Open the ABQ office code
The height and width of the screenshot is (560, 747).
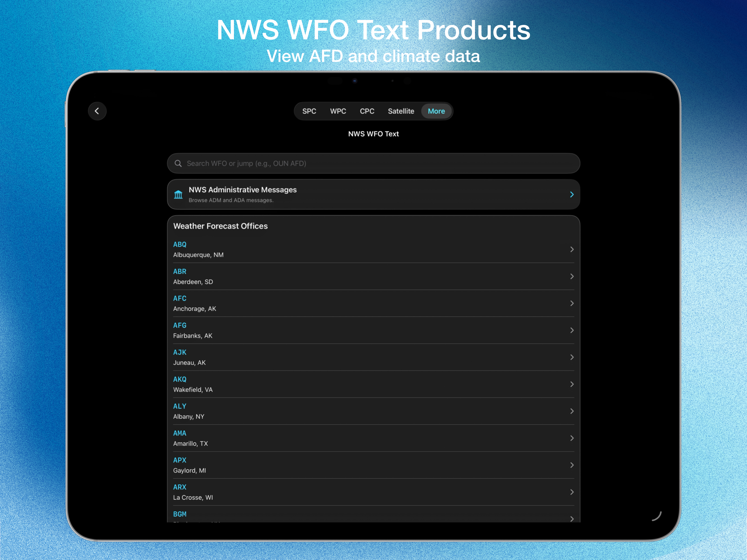point(180,244)
